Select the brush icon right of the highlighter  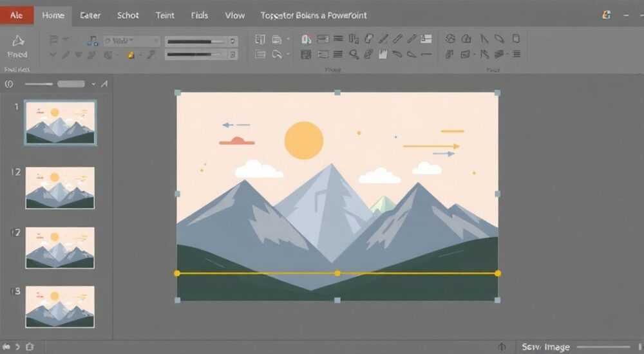[151, 54]
